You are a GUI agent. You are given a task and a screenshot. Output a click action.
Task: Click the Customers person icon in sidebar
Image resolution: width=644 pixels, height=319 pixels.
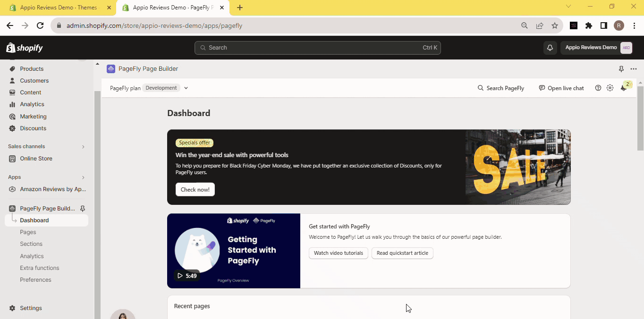[12, 81]
